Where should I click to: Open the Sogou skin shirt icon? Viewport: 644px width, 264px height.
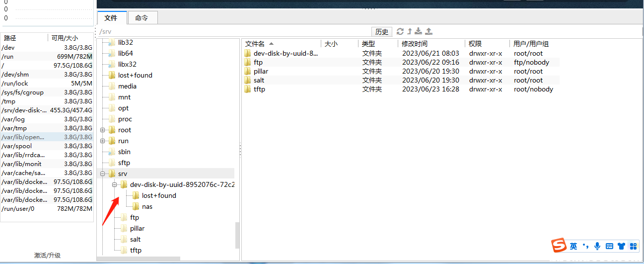click(621, 246)
